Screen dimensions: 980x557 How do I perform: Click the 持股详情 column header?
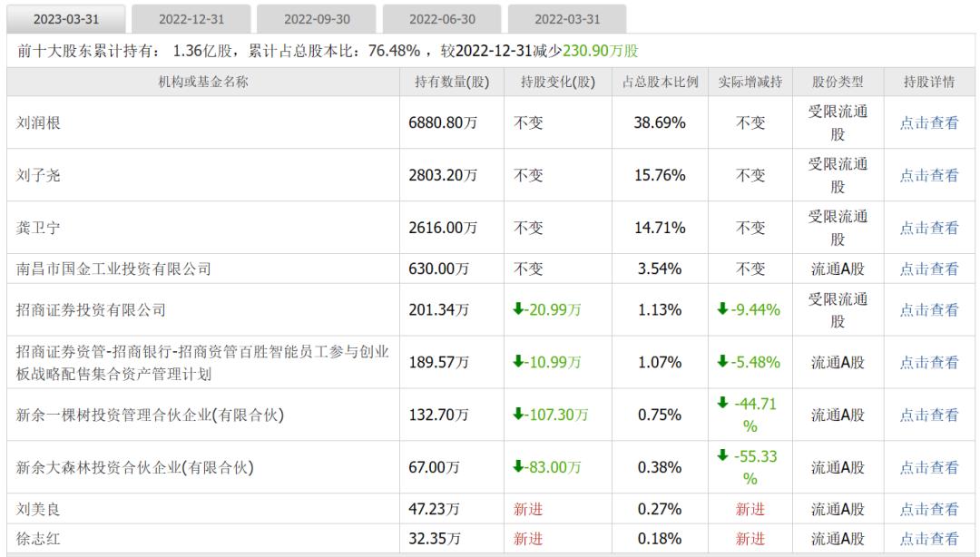(x=929, y=82)
